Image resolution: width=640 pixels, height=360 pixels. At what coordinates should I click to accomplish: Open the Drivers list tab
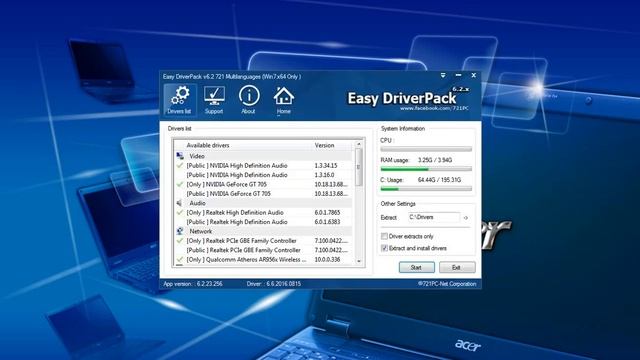(x=180, y=100)
